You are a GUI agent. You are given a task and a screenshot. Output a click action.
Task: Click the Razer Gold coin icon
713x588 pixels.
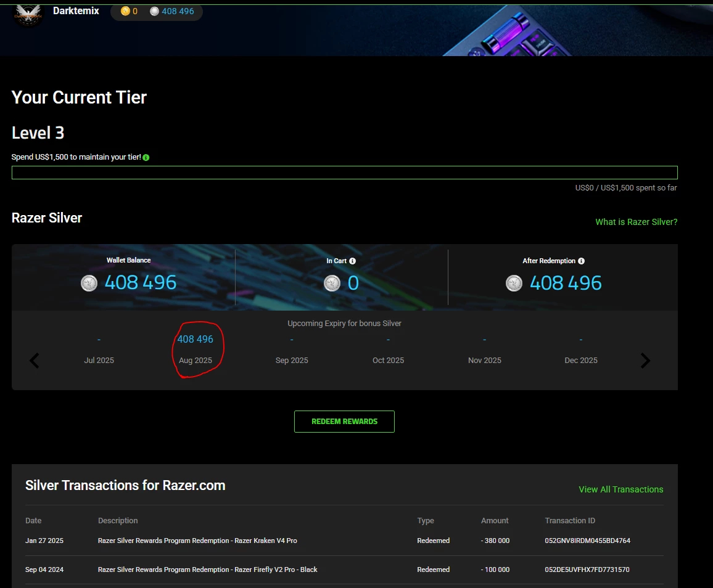point(125,11)
